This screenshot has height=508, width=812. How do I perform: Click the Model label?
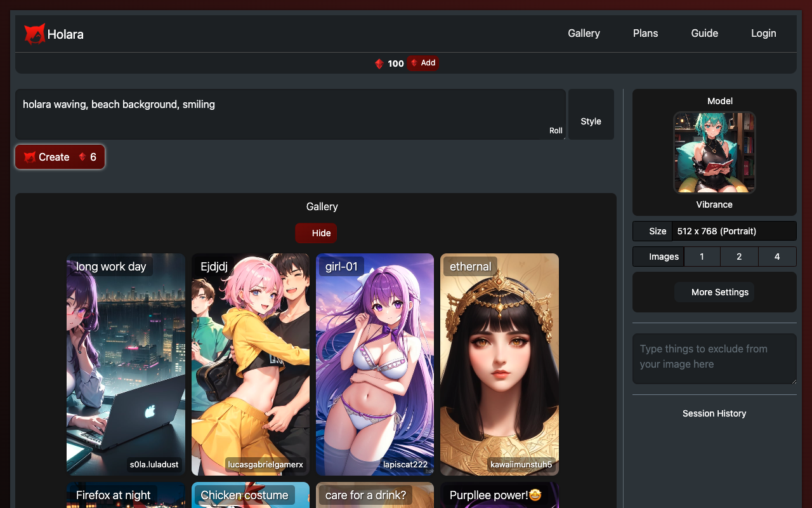click(720, 101)
